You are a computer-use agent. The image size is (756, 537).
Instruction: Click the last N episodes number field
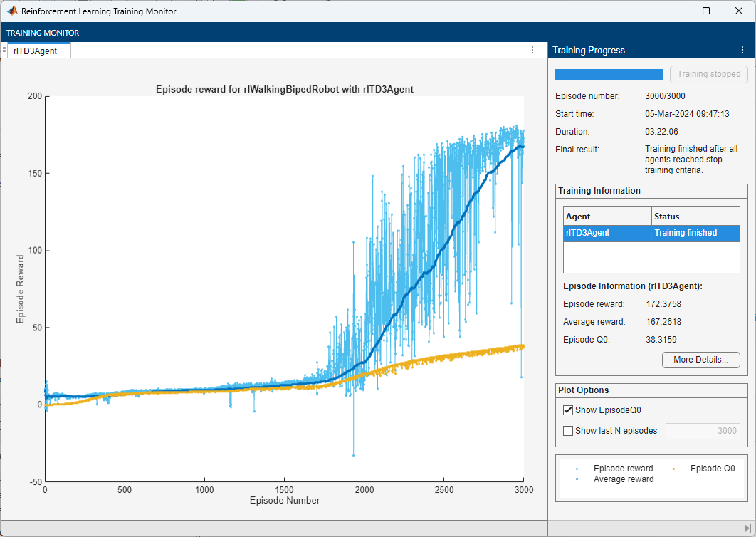[703, 431]
